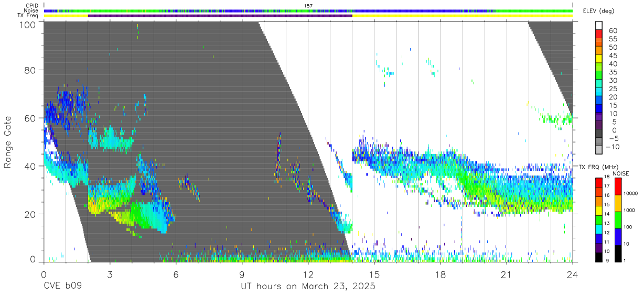644x297 pixels.
Task: Click the '80' tick on Range Gate axis
Action: (30, 70)
